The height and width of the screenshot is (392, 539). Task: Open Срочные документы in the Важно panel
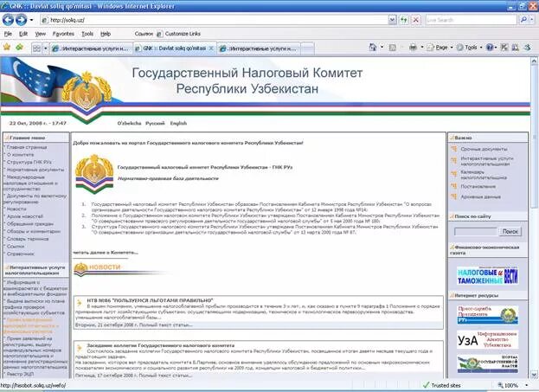pos(484,149)
